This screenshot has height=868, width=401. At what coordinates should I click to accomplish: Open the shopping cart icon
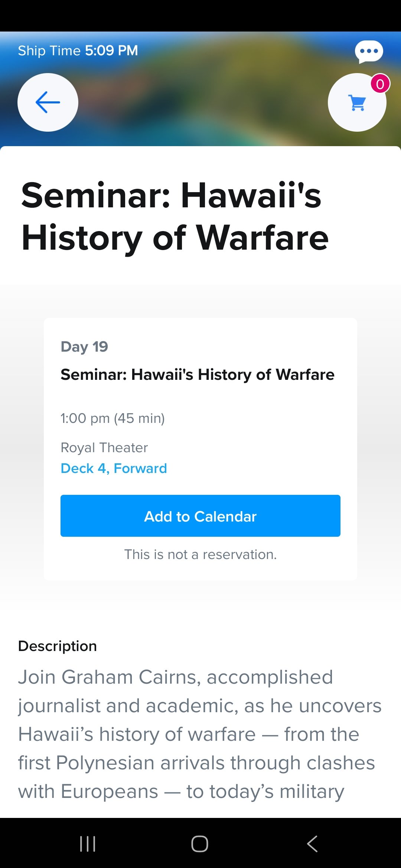click(357, 102)
